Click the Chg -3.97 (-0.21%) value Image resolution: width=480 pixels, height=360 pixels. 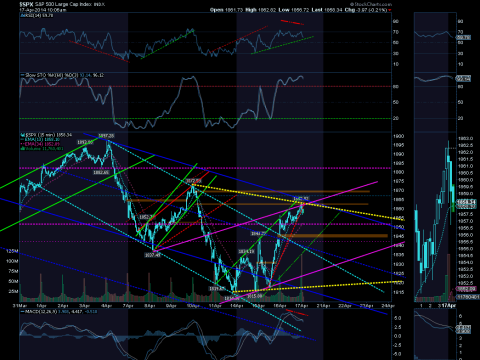(x=366, y=10)
